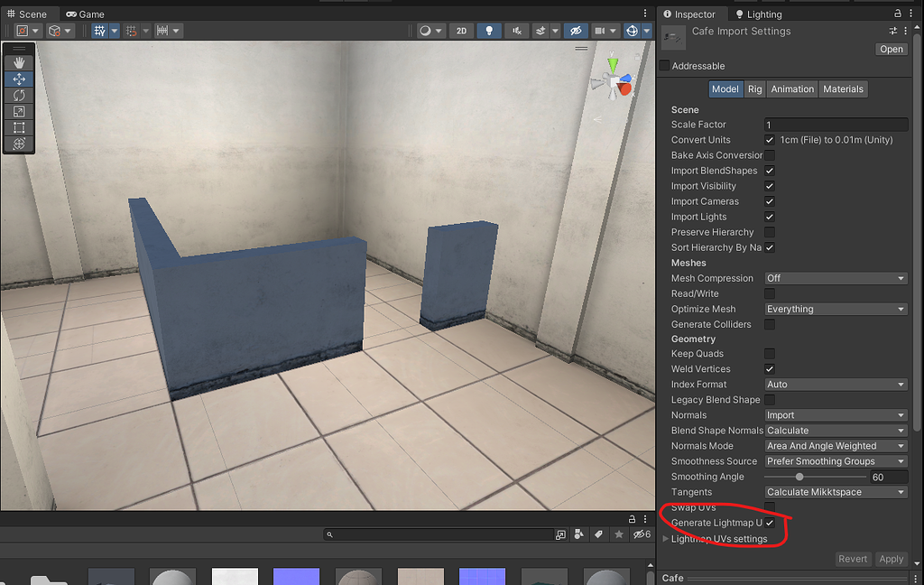Select the Scale tool

pos(19,110)
